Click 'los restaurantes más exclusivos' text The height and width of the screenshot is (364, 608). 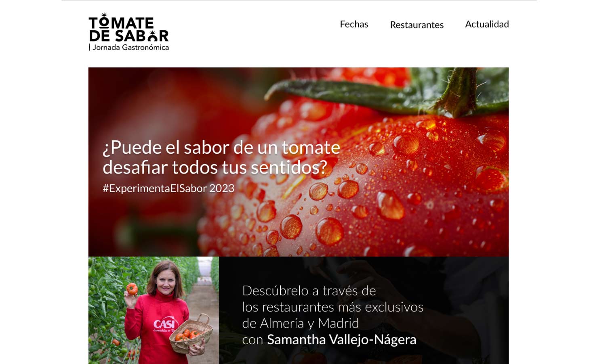[332, 307]
